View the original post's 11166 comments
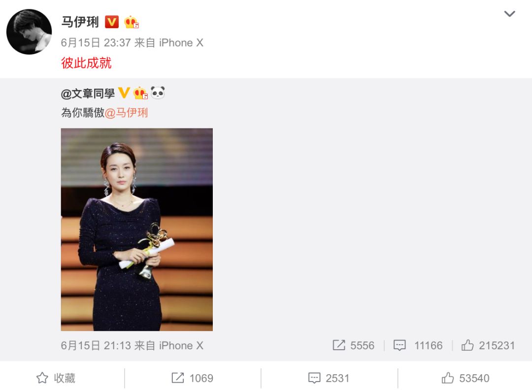This screenshot has height=392, width=532. pos(418,346)
